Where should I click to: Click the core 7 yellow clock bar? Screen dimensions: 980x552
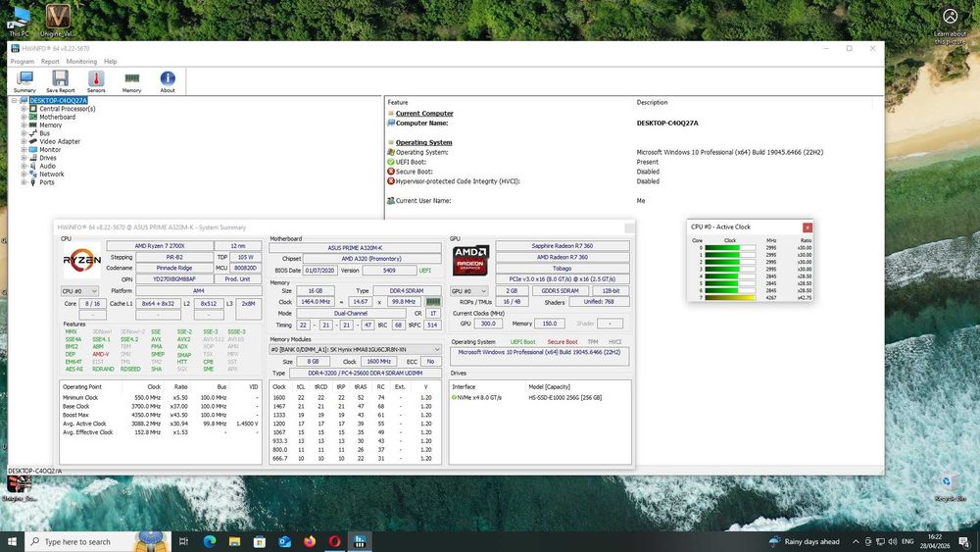coord(730,297)
